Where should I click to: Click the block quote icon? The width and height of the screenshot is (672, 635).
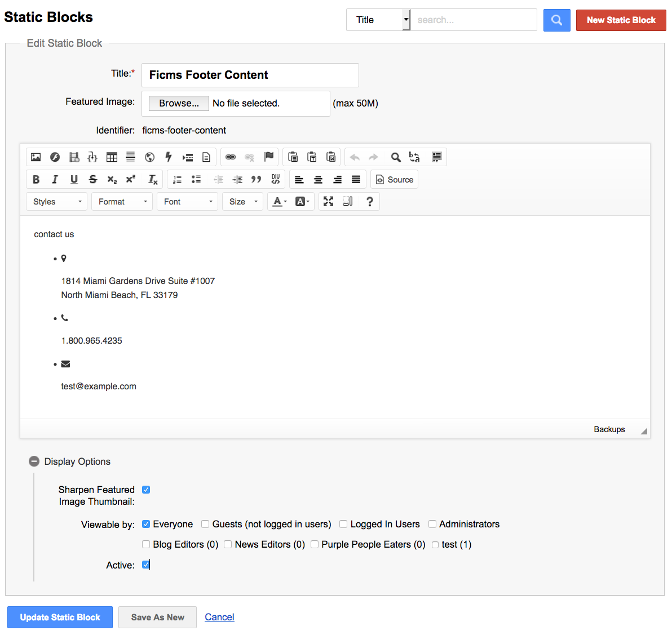click(x=256, y=180)
